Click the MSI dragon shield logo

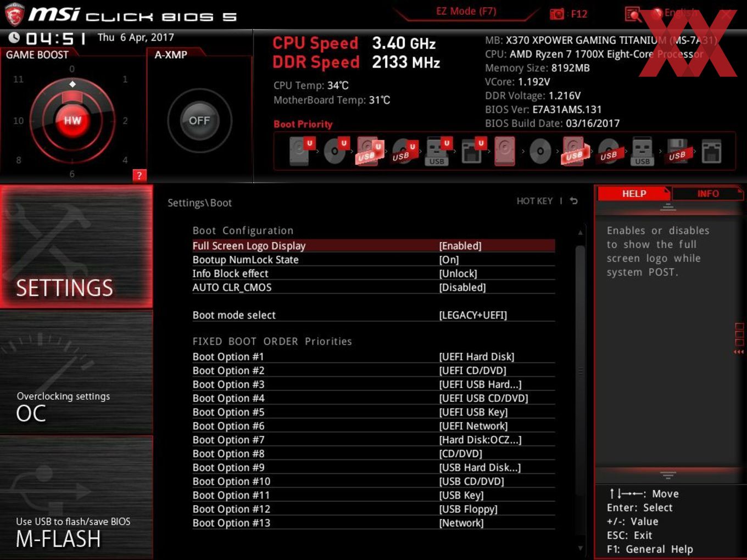(14, 15)
